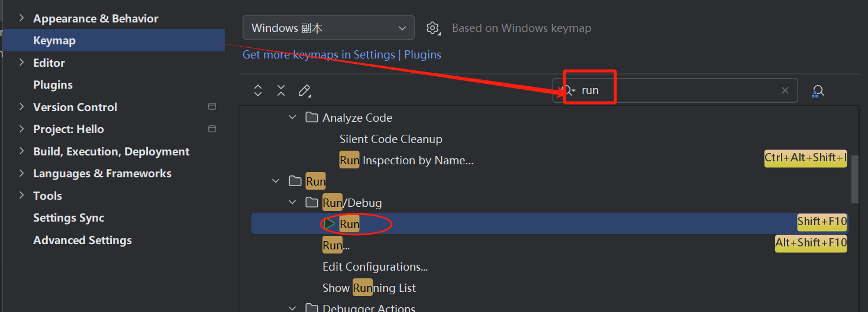Click the Expand All icon in keymap toolbar
This screenshot has height=312, width=868.
[x=257, y=90]
